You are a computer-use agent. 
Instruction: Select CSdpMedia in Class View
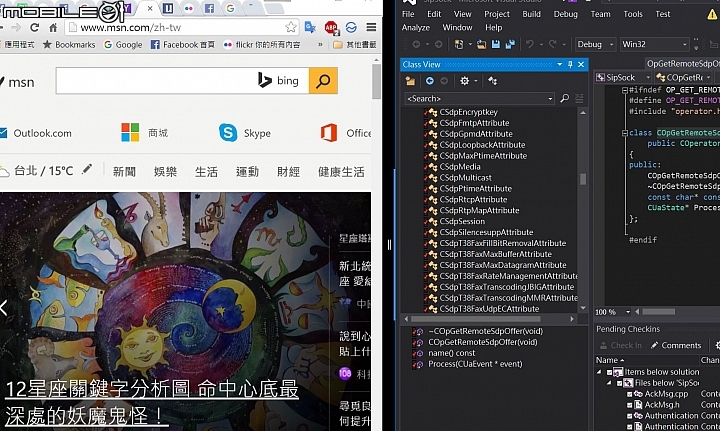[x=460, y=167]
